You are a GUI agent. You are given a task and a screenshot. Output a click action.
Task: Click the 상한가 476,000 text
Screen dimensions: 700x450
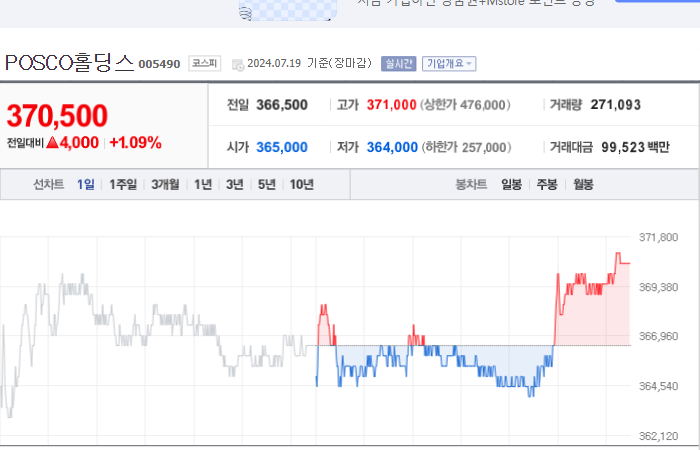pyautogui.click(x=465, y=105)
